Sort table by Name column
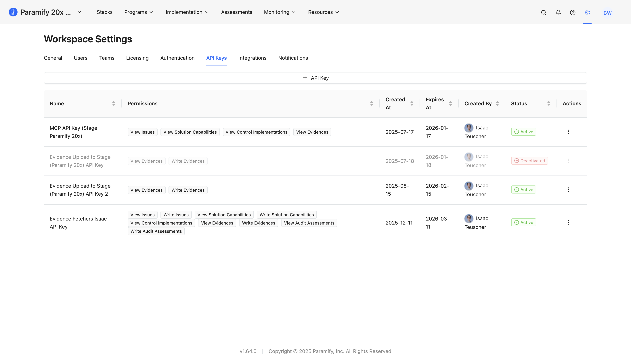Screen dimensions: 631x364 pos(114,104)
